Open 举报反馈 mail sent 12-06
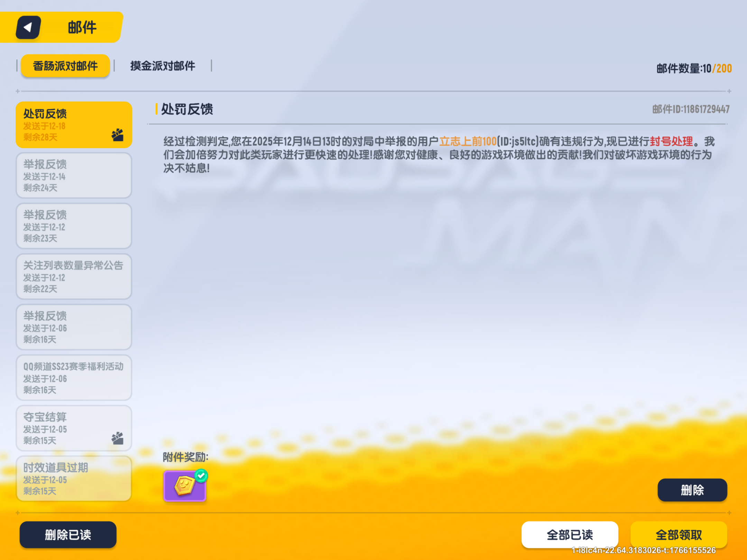 coord(74,327)
